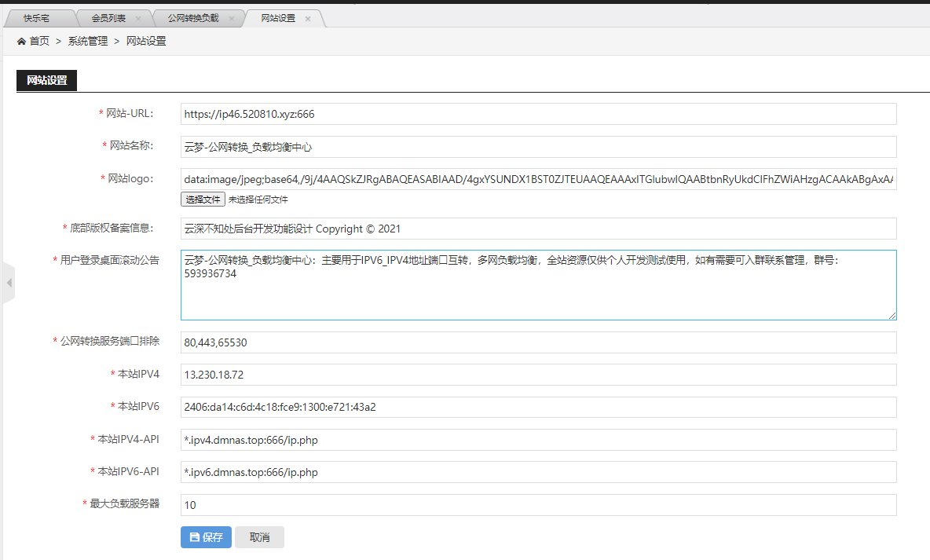
Task: Select the 网站logo base64 data field
Action: (x=538, y=180)
